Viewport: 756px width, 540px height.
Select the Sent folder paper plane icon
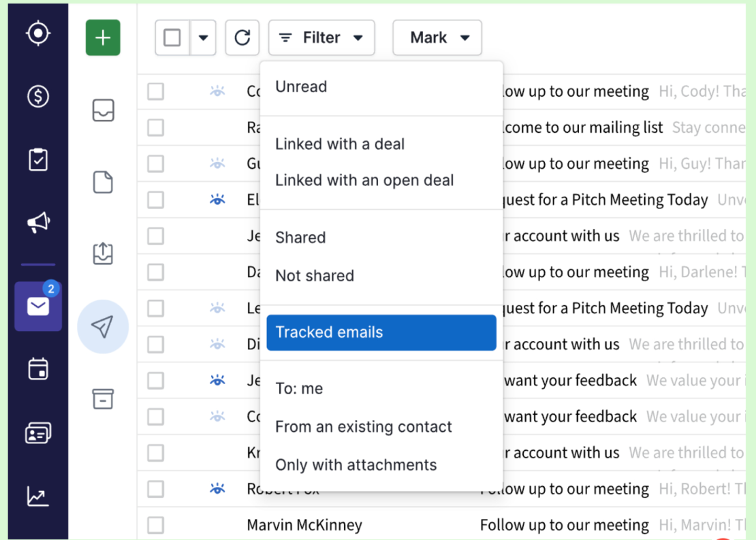click(103, 328)
